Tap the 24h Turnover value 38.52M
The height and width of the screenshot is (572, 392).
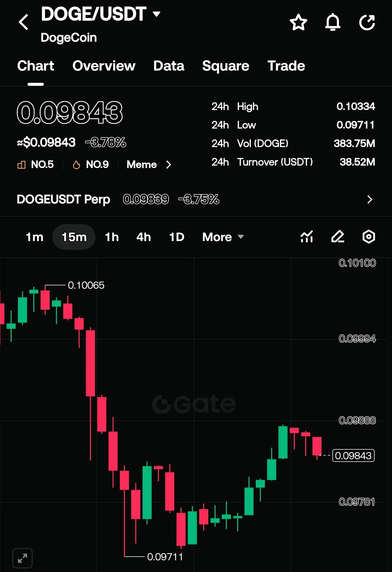357,162
